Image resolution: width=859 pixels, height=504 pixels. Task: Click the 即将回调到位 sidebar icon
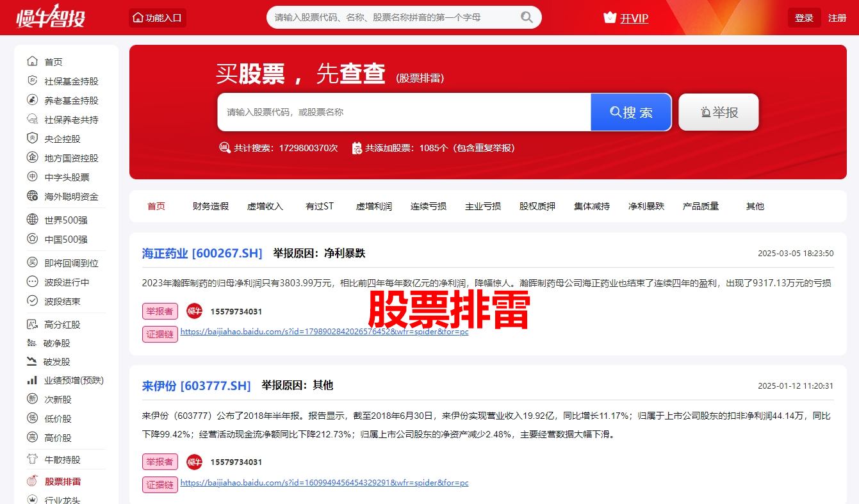(x=32, y=263)
